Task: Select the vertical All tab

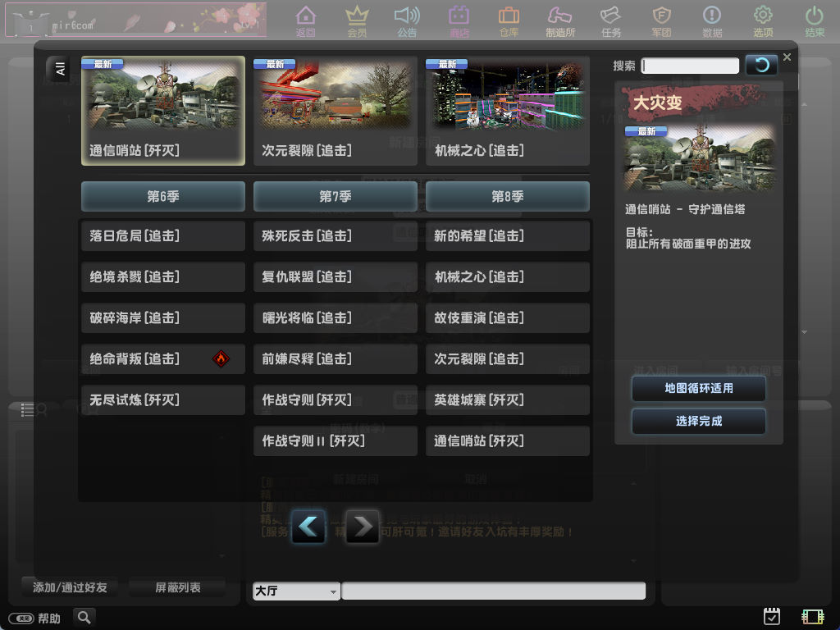Action: (60, 69)
